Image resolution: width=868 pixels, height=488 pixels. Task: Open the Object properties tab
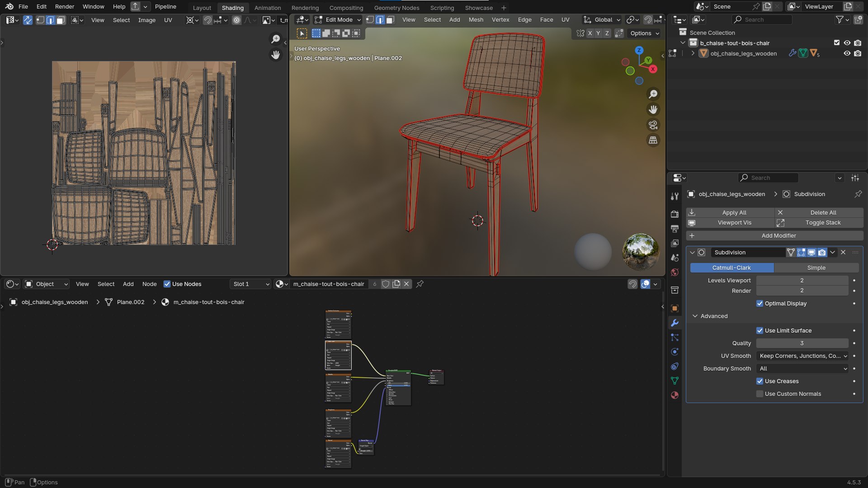pyautogui.click(x=675, y=308)
